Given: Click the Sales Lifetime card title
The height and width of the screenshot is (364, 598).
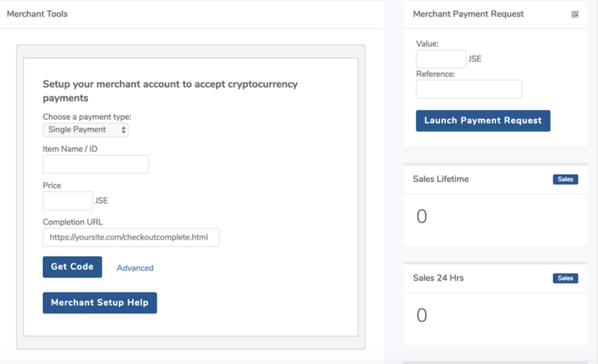Looking at the screenshot, I should point(441,179).
